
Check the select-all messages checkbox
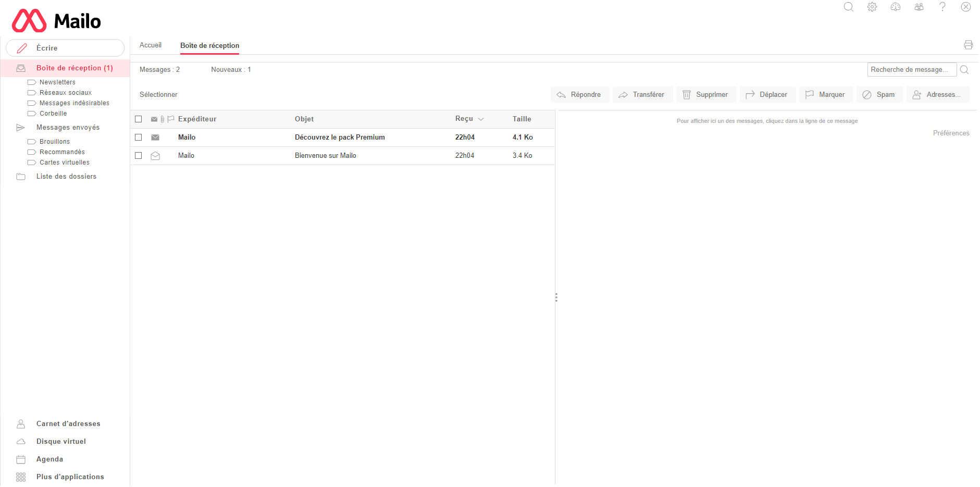point(139,119)
